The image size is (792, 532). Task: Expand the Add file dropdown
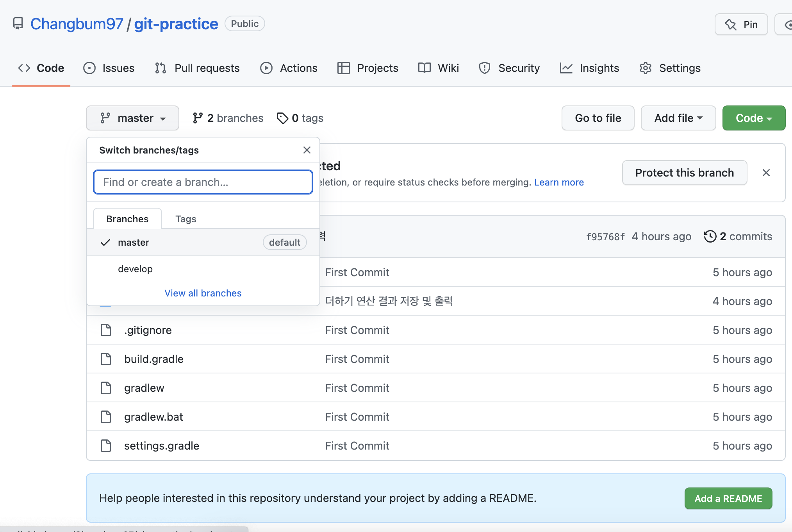(678, 118)
